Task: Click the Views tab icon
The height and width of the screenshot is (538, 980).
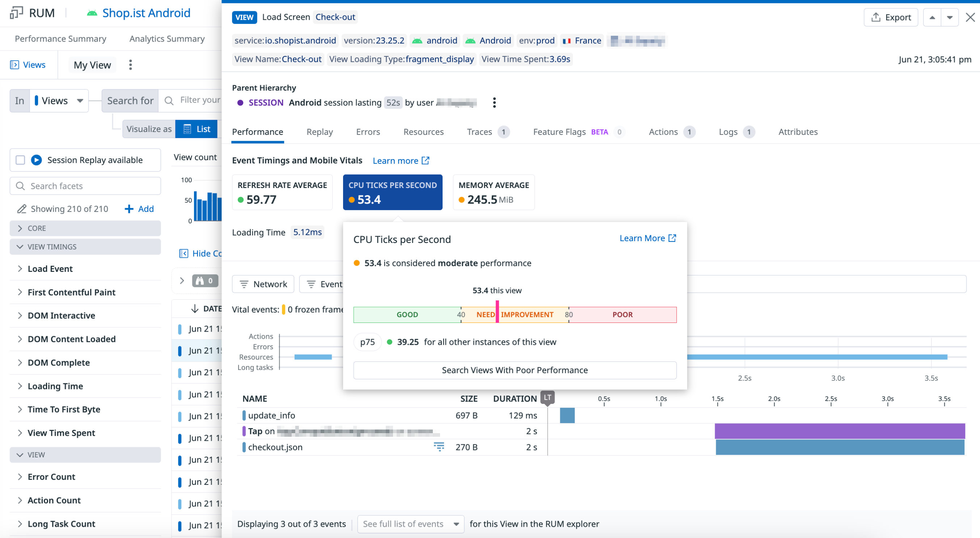Action: pyautogui.click(x=14, y=65)
